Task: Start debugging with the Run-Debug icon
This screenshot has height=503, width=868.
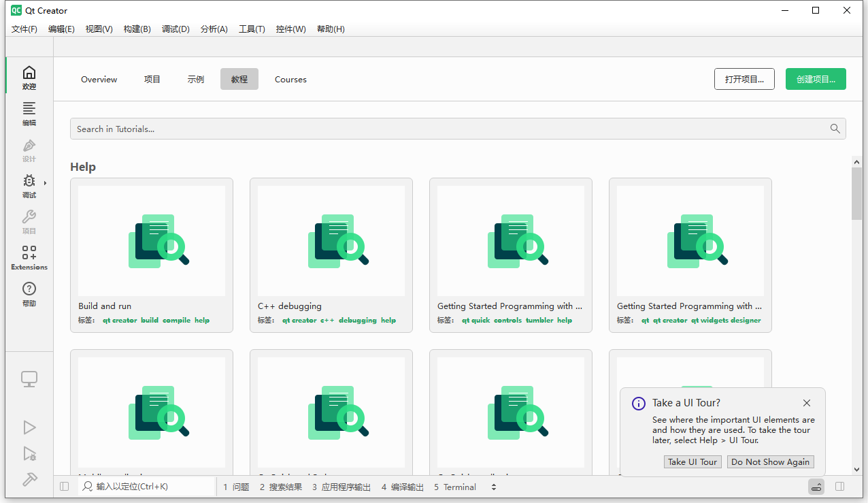Action: pyautogui.click(x=29, y=453)
